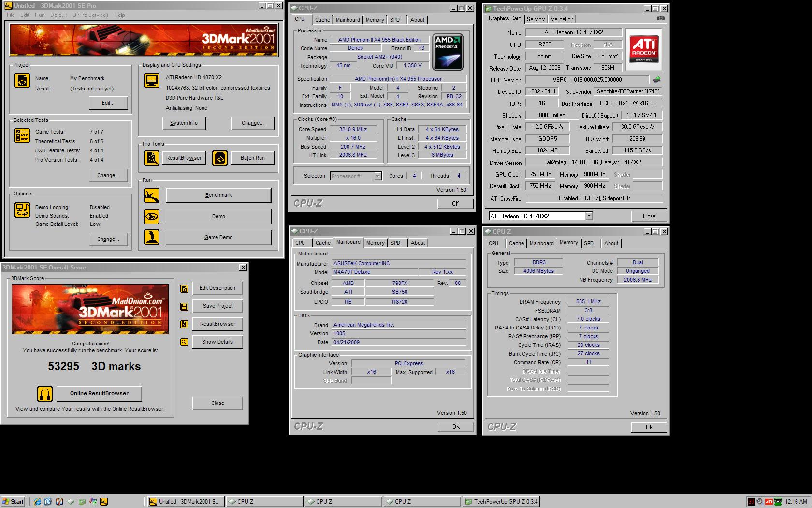Click the M4A79T Deluxe model field
812x508 pixels.
click(x=375, y=272)
